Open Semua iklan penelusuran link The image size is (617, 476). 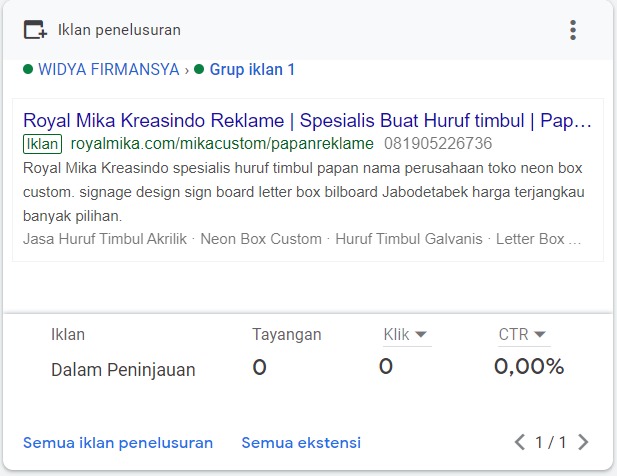point(118,443)
